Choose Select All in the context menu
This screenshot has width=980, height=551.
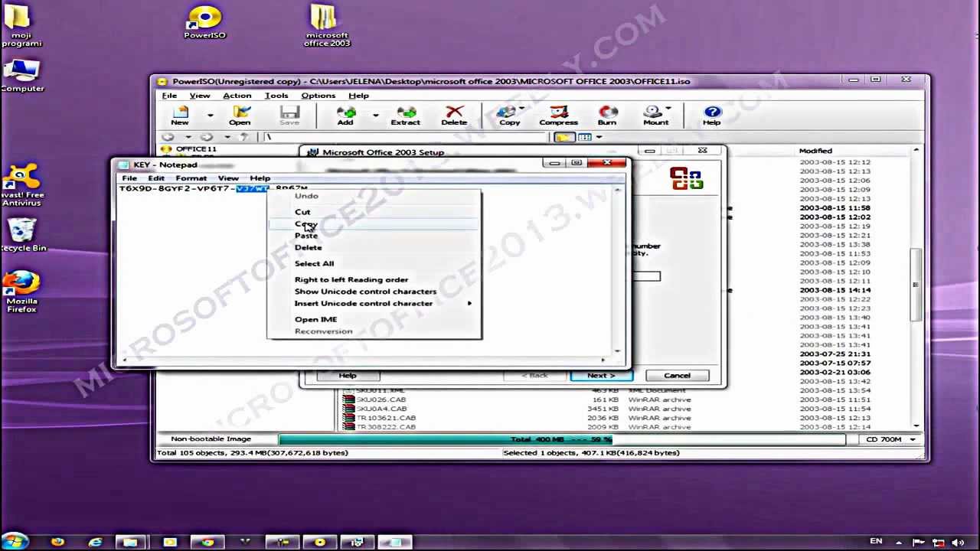click(374, 263)
